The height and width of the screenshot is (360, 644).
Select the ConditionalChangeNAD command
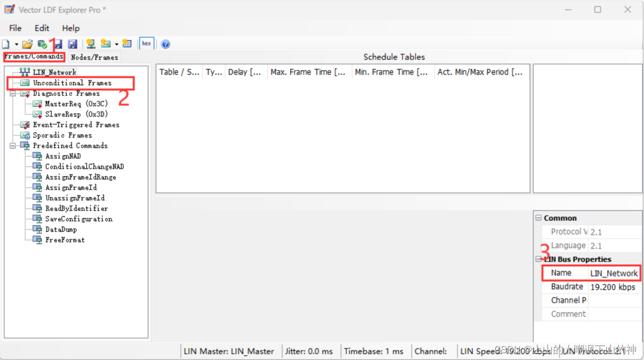tap(85, 166)
